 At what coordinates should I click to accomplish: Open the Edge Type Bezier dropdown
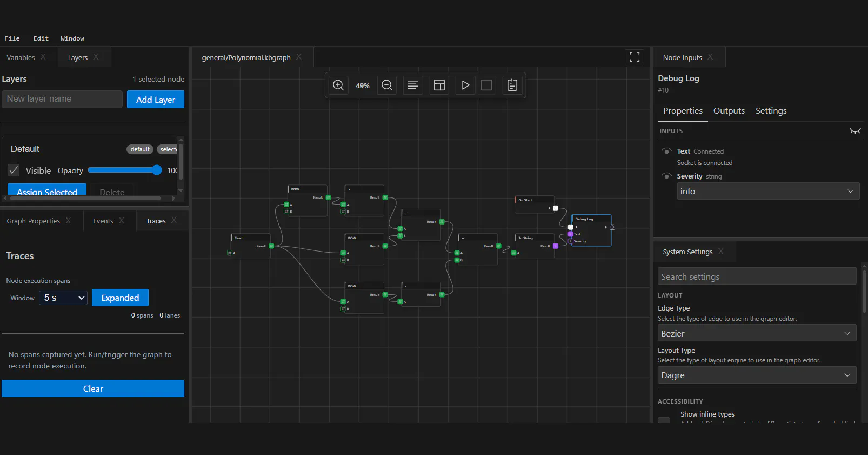(757, 333)
